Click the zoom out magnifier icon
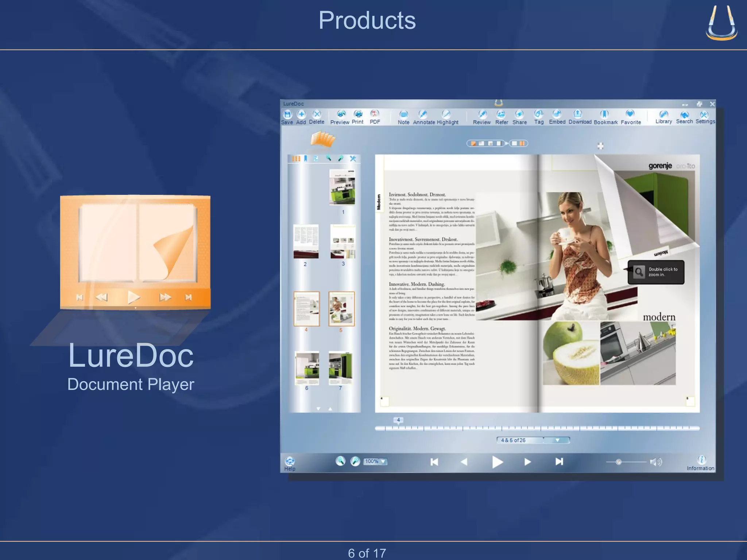This screenshot has height=560, width=747. pyautogui.click(x=340, y=461)
